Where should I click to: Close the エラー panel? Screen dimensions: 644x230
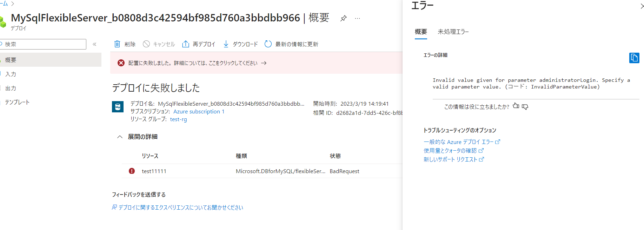[642, 6]
